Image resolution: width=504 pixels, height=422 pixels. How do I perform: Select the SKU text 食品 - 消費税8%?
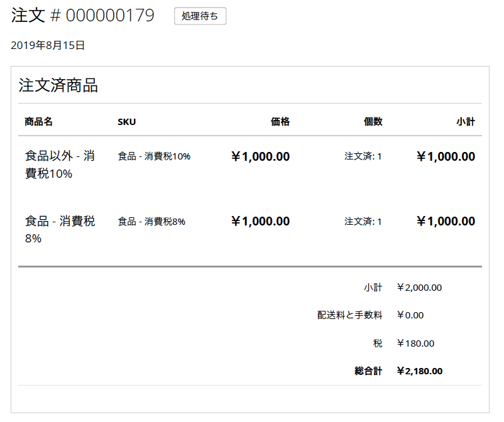pyautogui.click(x=151, y=222)
